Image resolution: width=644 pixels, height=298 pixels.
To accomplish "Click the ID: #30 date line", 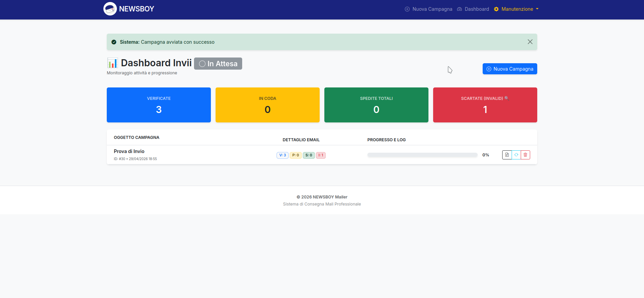I will 135,159.
